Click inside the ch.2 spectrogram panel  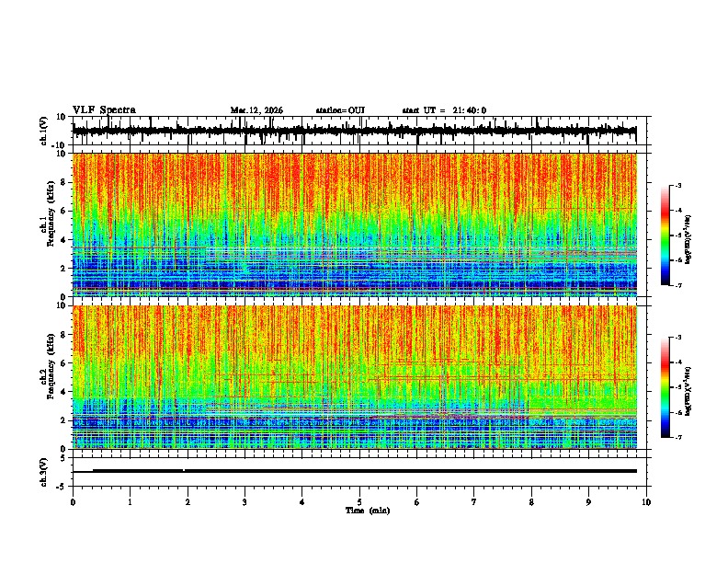[354, 377]
